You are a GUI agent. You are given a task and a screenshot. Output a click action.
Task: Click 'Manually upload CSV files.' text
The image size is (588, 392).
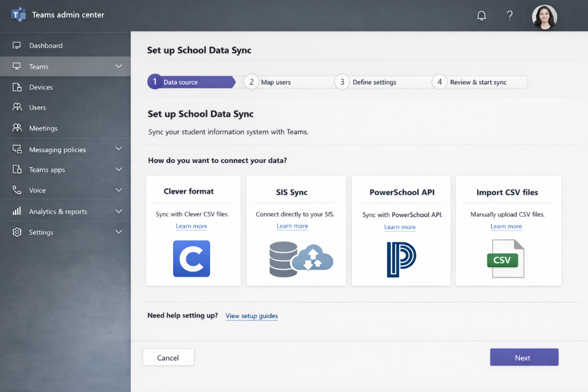tap(508, 215)
